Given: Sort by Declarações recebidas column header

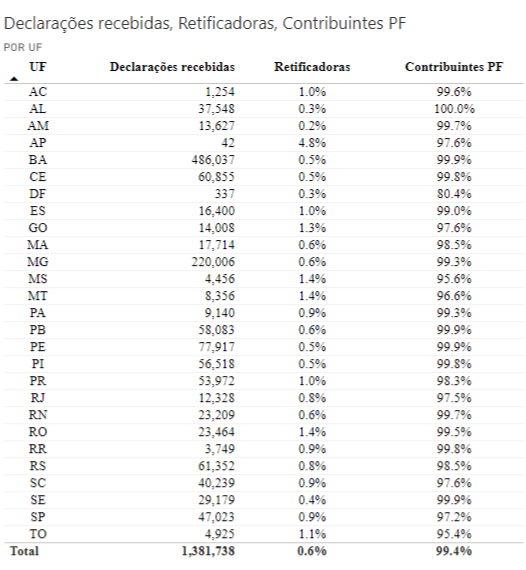Looking at the screenshot, I should click(x=172, y=67).
